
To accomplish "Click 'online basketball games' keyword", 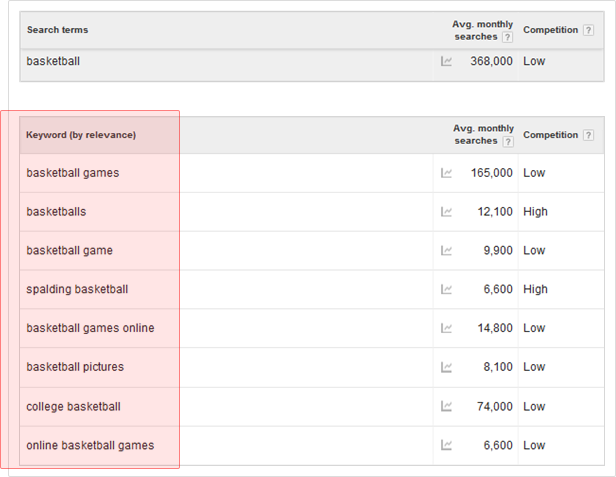I will [90, 445].
